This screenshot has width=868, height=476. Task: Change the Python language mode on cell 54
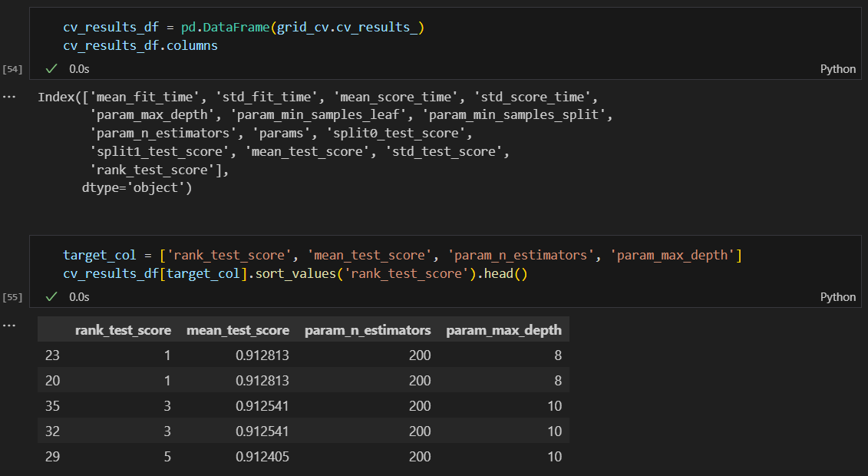point(837,68)
